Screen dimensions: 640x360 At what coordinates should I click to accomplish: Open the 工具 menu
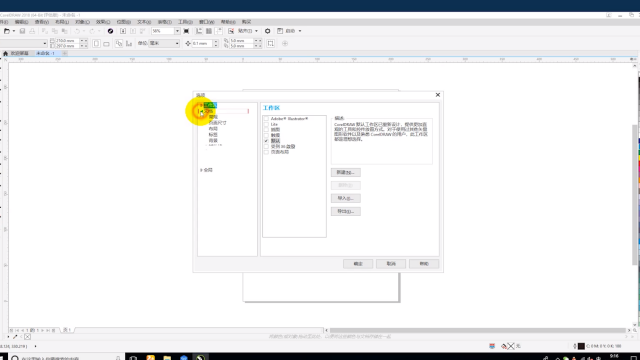(185, 22)
